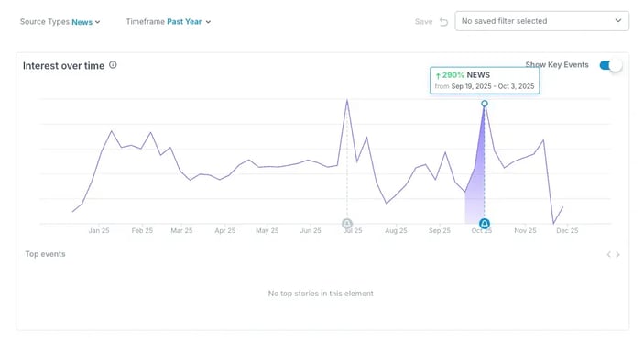Click the highlighted peak point on chart

(485, 104)
